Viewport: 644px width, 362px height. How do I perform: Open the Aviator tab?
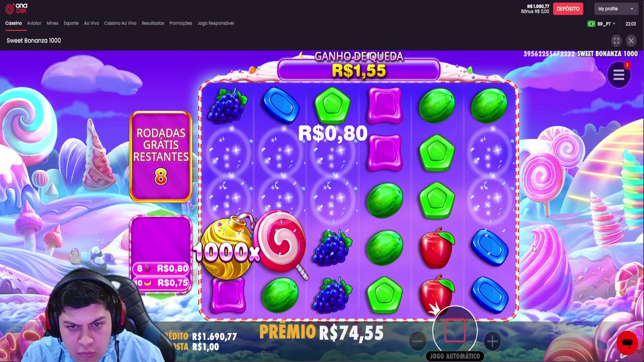pyautogui.click(x=34, y=23)
